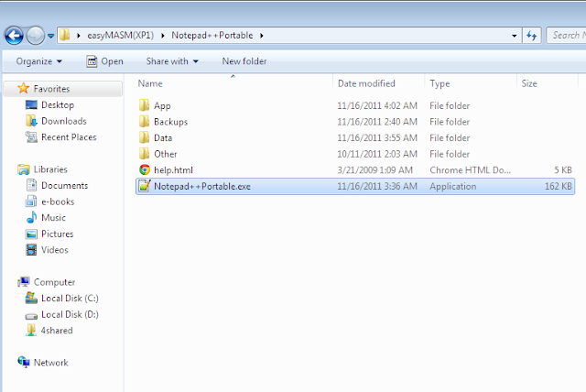Open the Organize menu

38,61
